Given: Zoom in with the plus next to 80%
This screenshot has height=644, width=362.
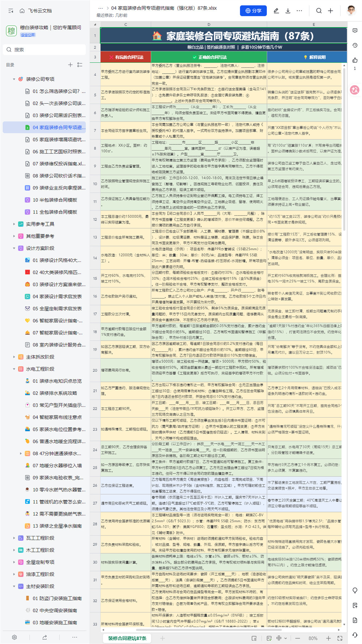Looking at the screenshot, I should (328, 638).
